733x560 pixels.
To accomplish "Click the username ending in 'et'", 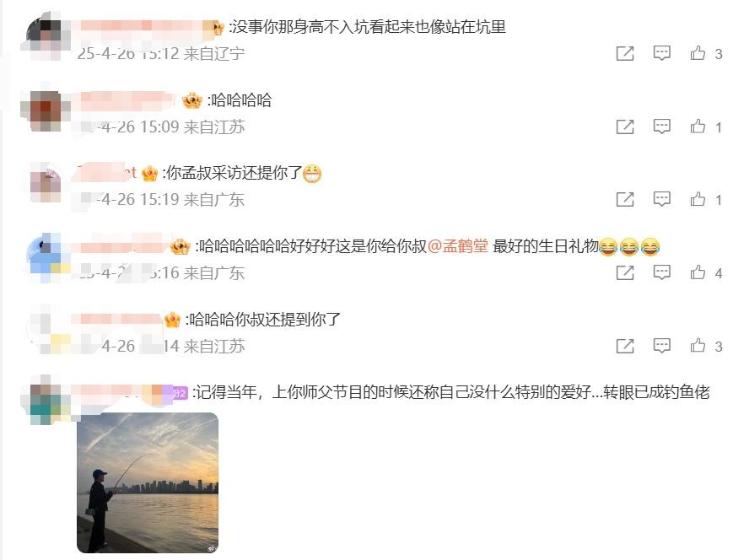I will 106,173.
